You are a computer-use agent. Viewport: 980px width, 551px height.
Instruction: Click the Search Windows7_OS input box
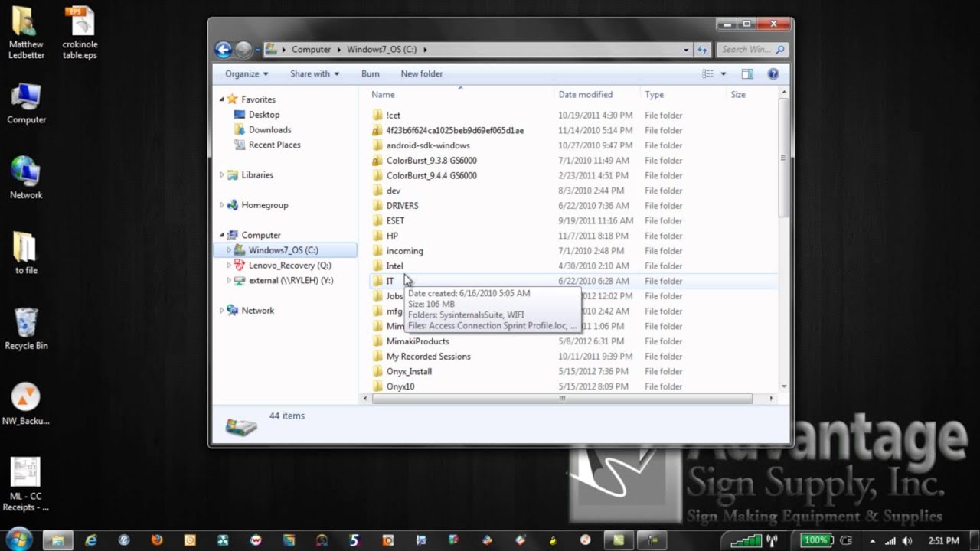752,50
